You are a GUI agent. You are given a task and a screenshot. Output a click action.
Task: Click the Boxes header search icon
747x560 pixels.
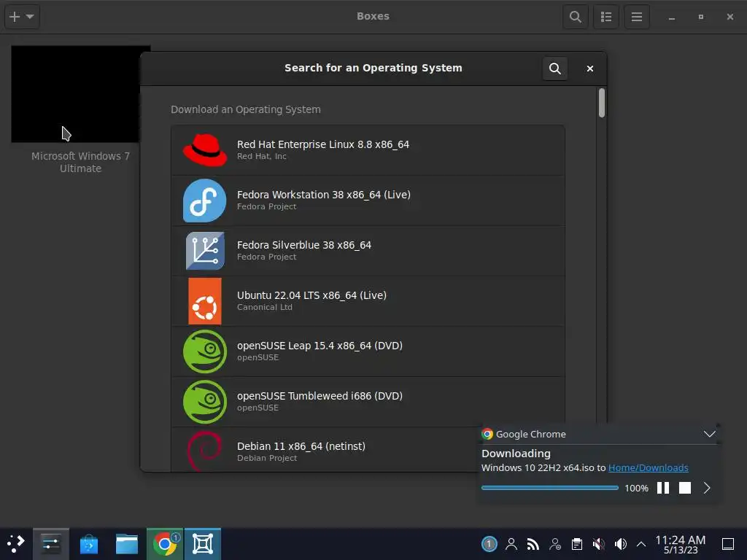pyautogui.click(x=576, y=17)
